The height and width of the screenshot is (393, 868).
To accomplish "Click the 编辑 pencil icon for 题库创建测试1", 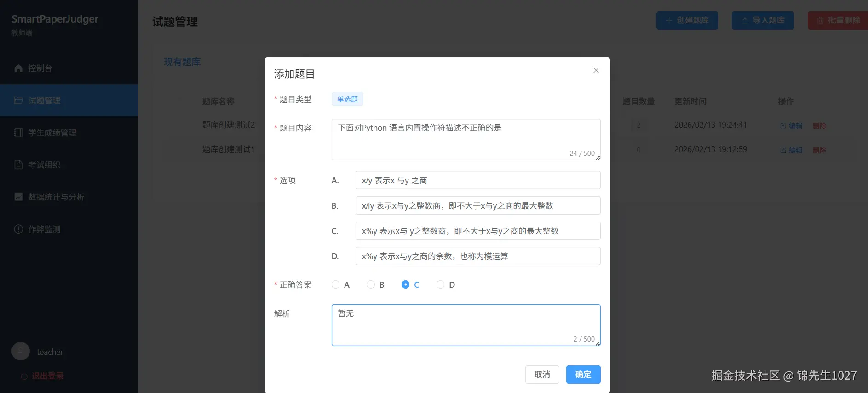I will pos(783,150).
